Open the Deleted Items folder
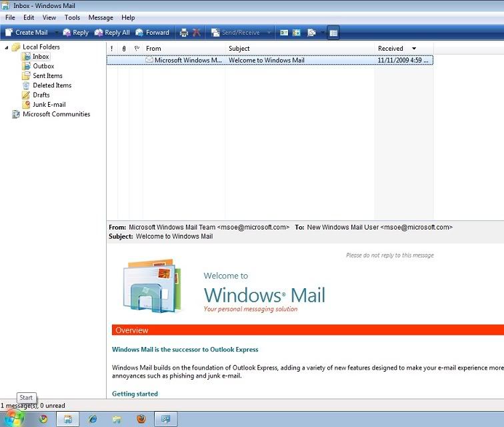 (52, 85)
